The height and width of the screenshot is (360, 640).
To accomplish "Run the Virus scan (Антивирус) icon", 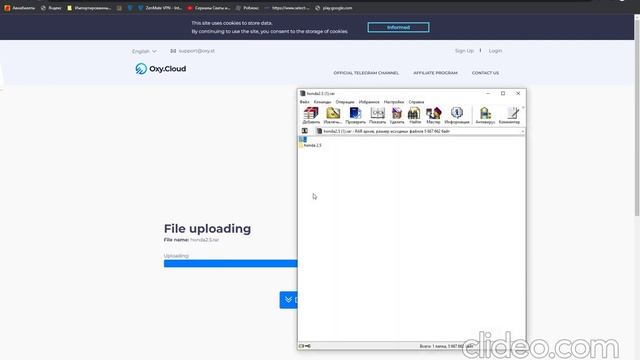I will 485,116.
